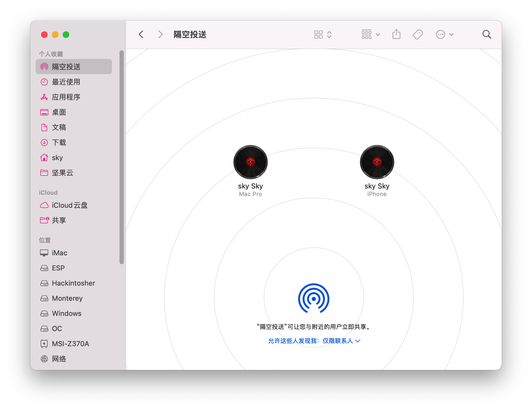Open the 坚果云 folder in sidebar
Viewport: 532px width, 410px height.
[62, 173]
